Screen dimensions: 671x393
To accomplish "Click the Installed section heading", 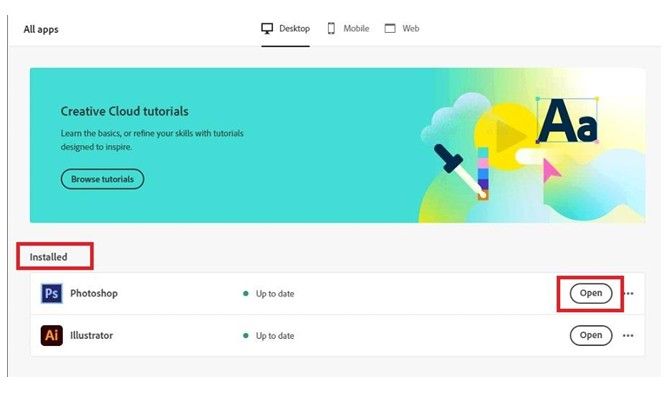I will [x=48, y=257].
